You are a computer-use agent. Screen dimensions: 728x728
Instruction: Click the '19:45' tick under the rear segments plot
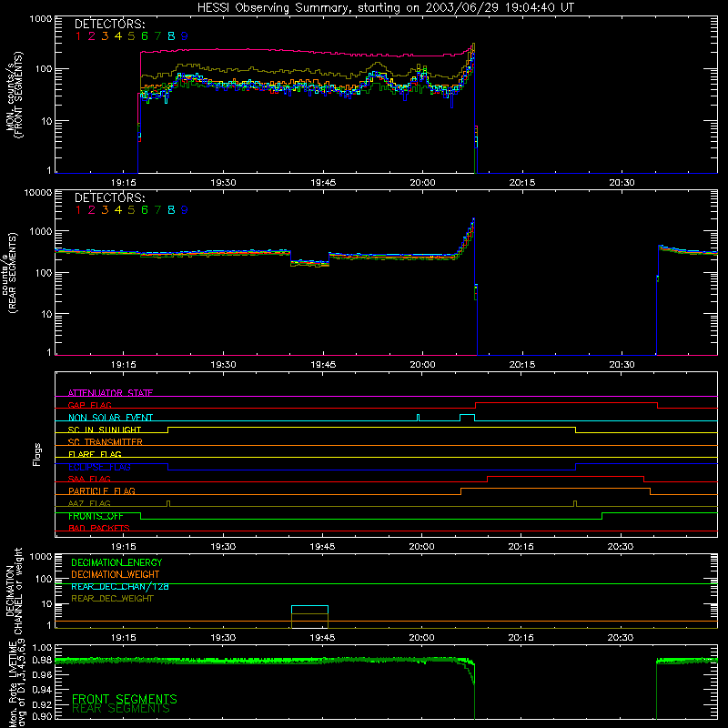coord(323,365)
